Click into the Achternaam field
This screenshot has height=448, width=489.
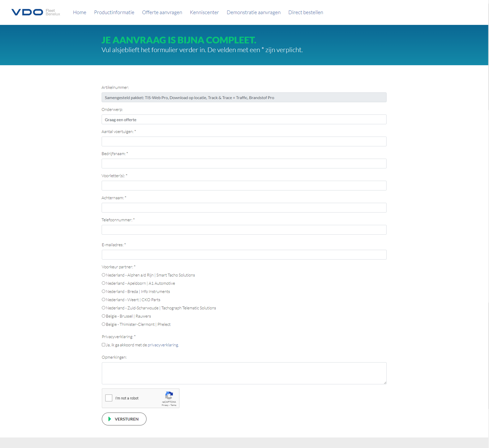point(244,208)
